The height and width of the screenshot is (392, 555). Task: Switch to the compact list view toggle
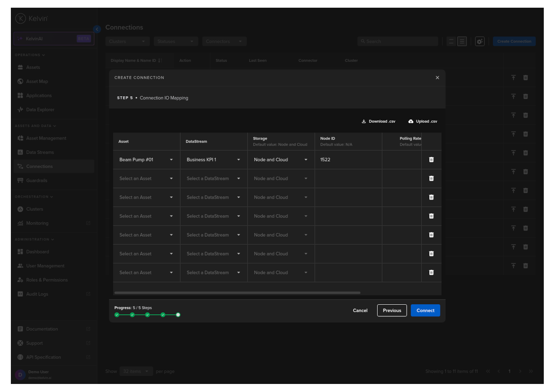pos(451,41)
